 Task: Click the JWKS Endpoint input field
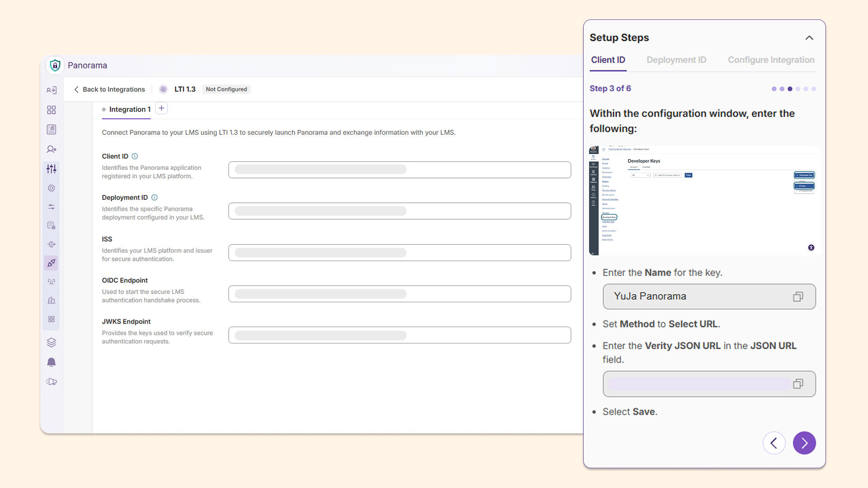click(400, 335)
